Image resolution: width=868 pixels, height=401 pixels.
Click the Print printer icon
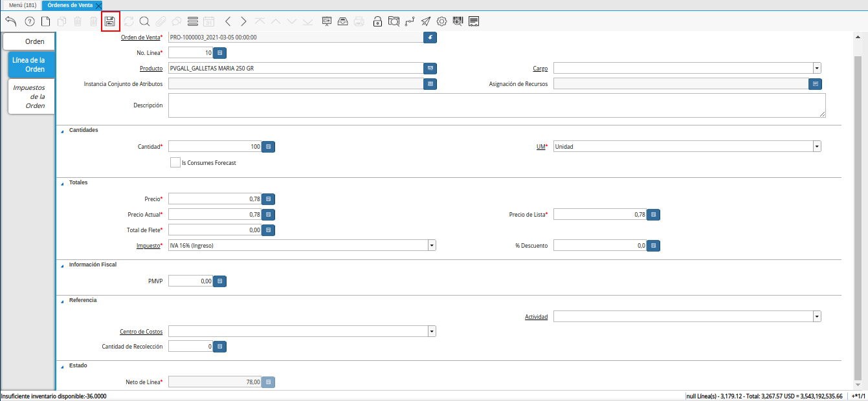click(359, 21)
